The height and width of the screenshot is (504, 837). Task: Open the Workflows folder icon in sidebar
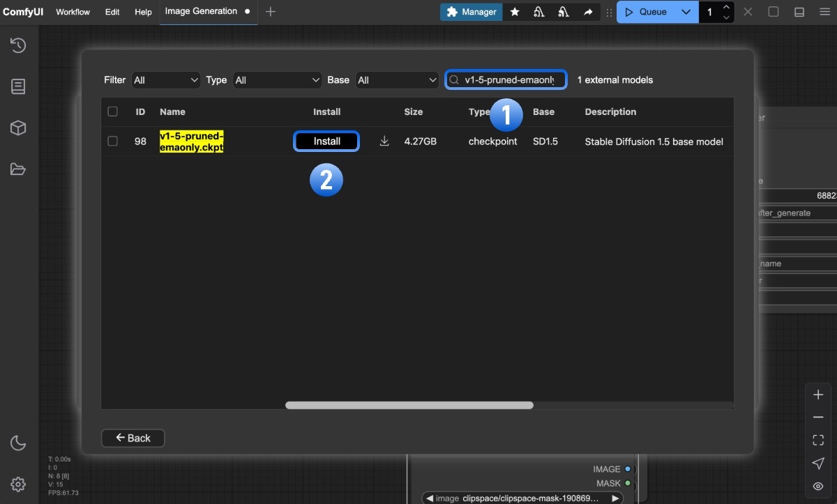pos(18,169)
